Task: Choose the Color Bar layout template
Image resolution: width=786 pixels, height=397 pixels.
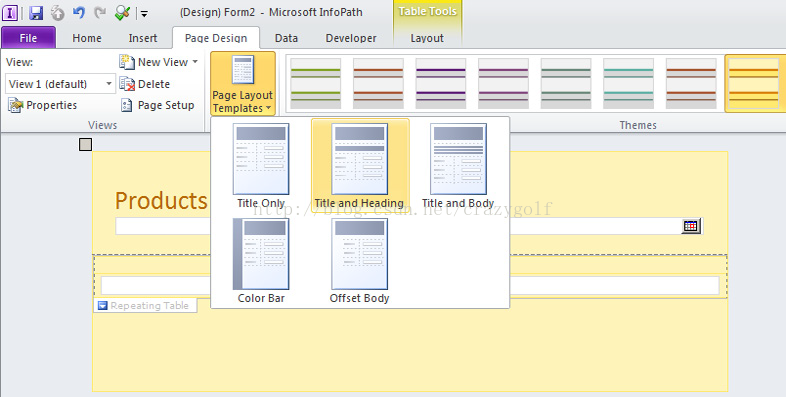Action: pos(261,261)
